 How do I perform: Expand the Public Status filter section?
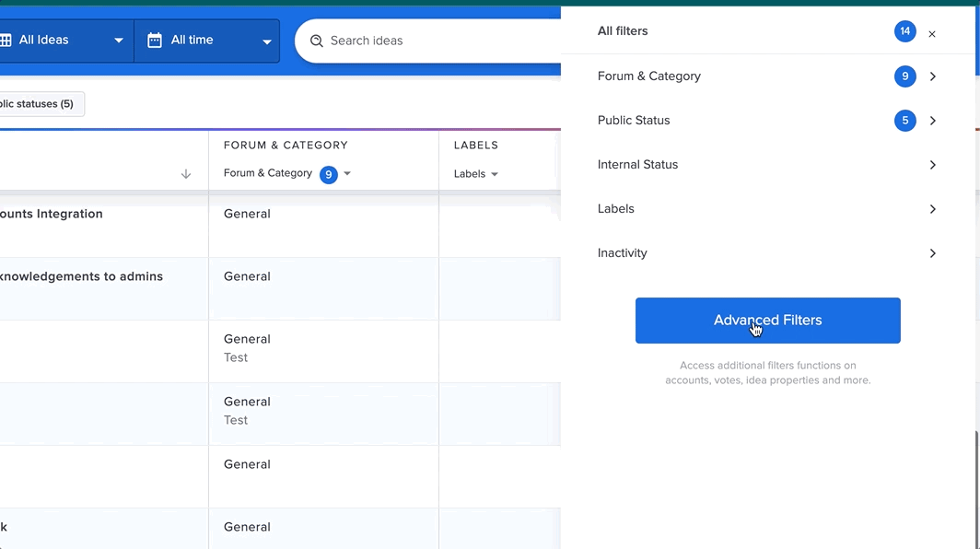tap(932, 121)
